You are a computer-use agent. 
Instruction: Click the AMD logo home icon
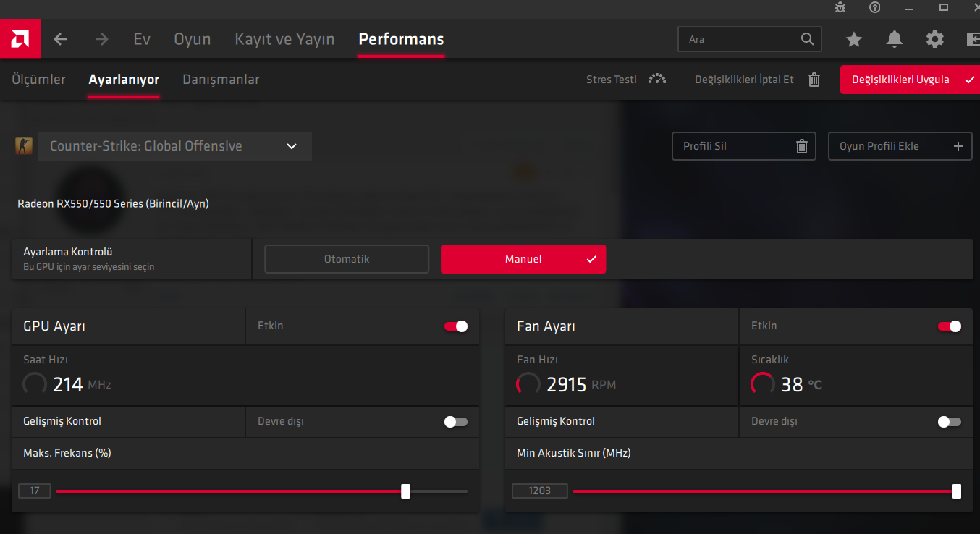click(x=20, y=39)
